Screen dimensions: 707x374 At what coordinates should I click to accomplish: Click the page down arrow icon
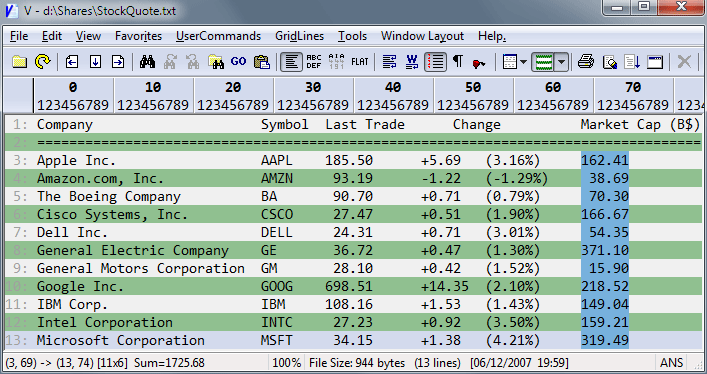point(95,62)
